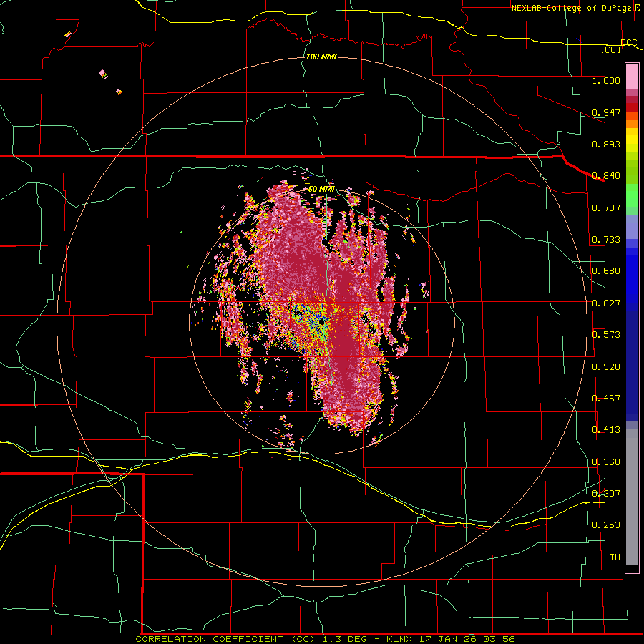Click the 0.947 scale value
This screenshot has height=644, width=644.
point(606,112)
